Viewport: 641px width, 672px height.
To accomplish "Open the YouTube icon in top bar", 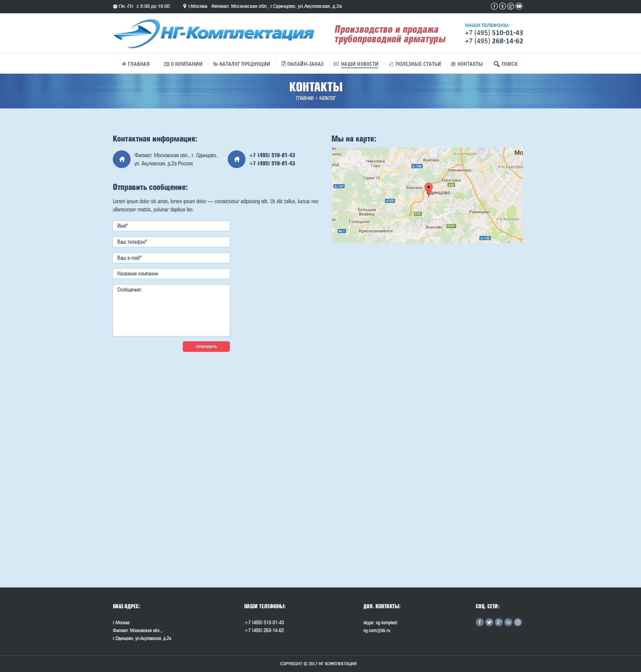I will click(x=519, y=6).
